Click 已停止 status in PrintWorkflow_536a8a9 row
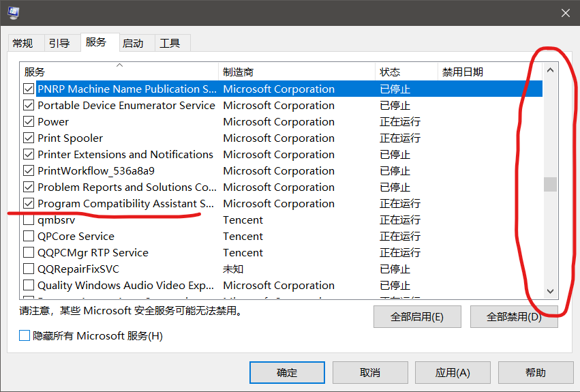 pos(395,170)
